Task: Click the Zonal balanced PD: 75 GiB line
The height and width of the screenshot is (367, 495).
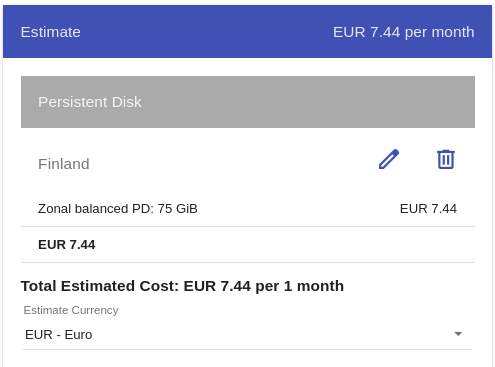Action: coord(118,209)
